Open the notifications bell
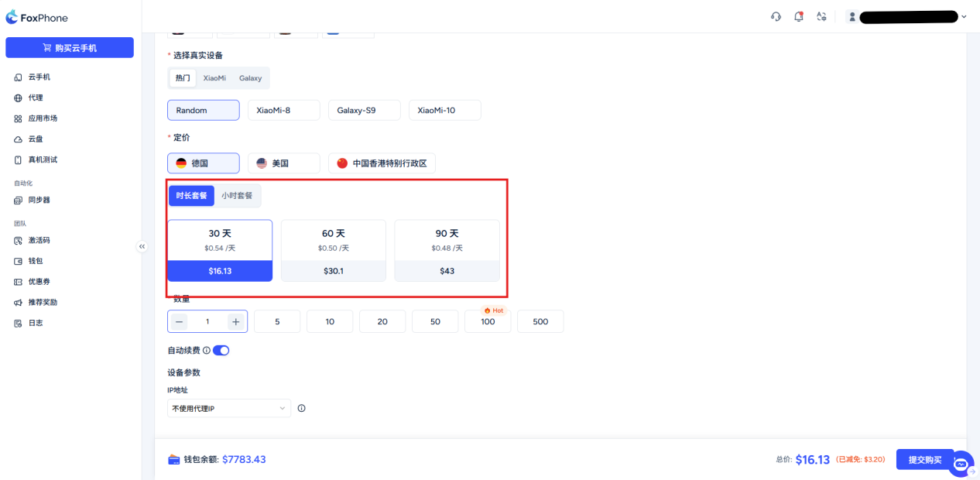Viewport: 980px width, 480px height. click(798, 17)
